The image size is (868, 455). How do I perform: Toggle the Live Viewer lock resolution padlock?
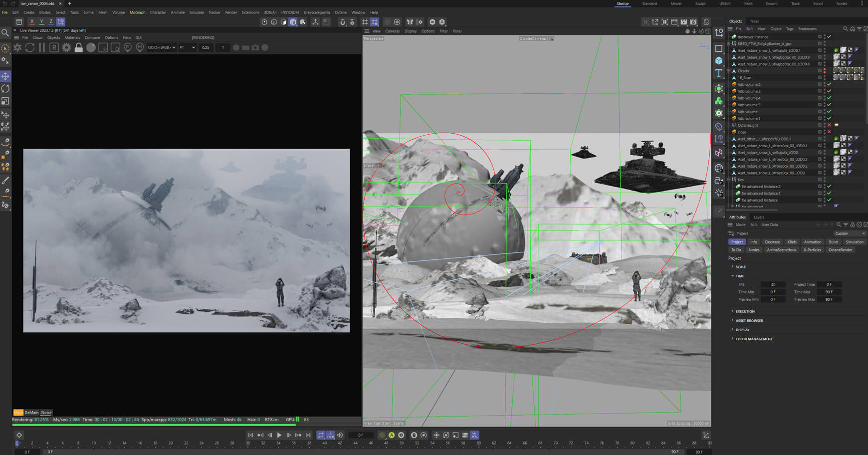pyautogui.click(x=78, y=47)
